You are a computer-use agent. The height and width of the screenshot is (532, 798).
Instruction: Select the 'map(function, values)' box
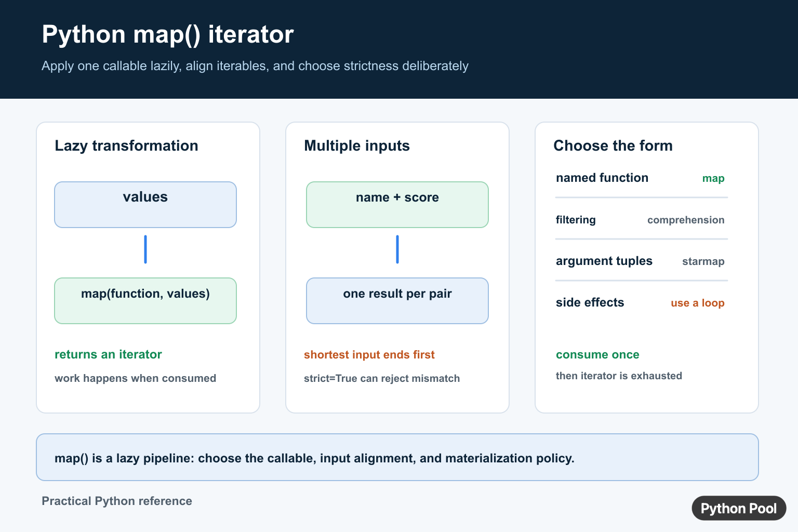[145, 301]
